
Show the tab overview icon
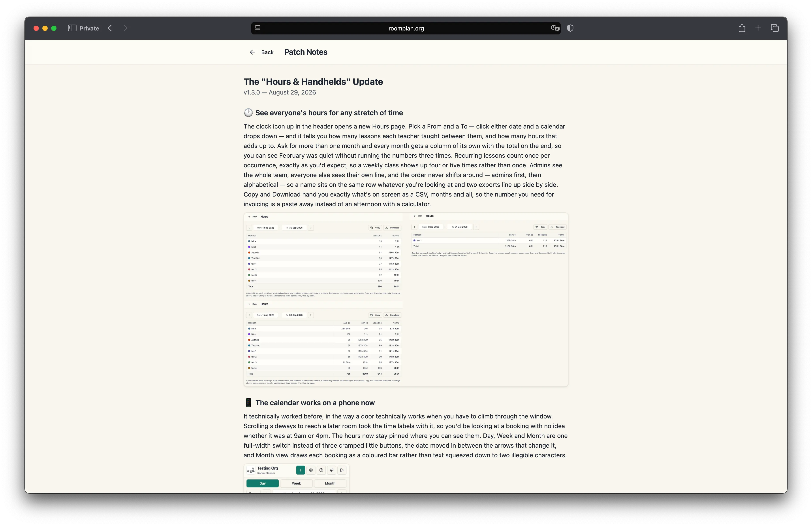[774, 28]
